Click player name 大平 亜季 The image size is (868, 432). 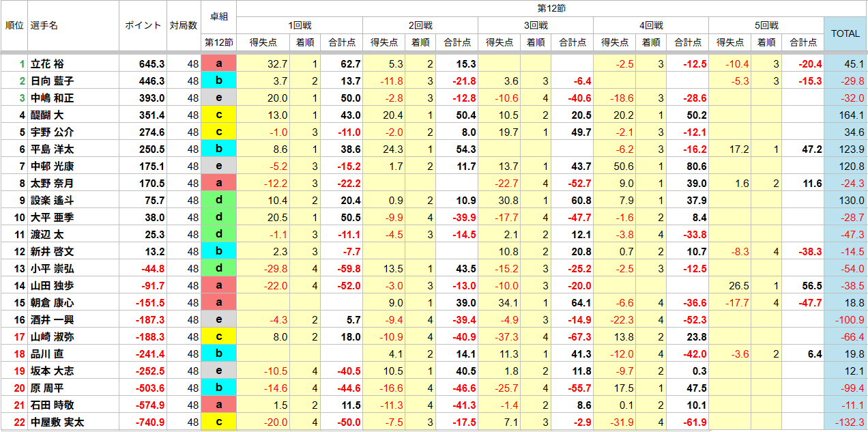[x=52, y=218]
